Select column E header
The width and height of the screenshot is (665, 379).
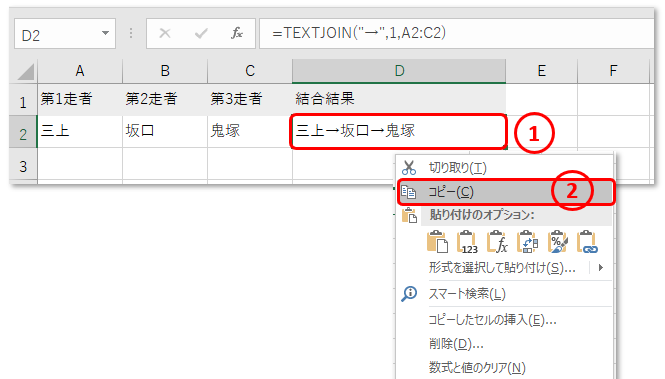(542, 71)
